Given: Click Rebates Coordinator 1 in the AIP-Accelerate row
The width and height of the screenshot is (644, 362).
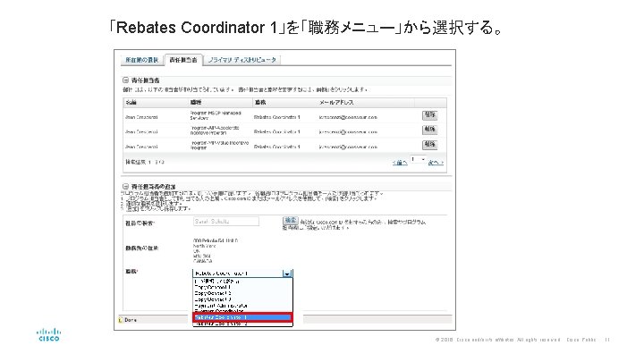Looking at the screenshot, I should tap(276, 131).
